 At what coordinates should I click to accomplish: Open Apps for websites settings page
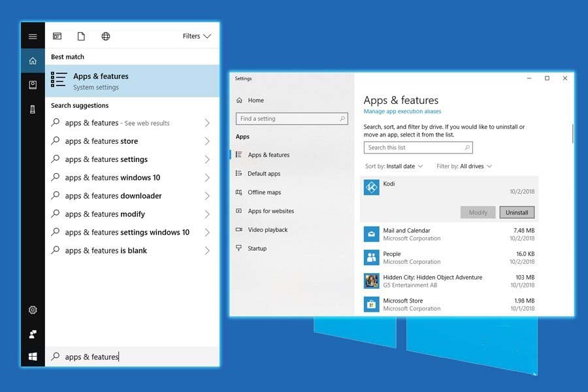(x=292, y=211)
